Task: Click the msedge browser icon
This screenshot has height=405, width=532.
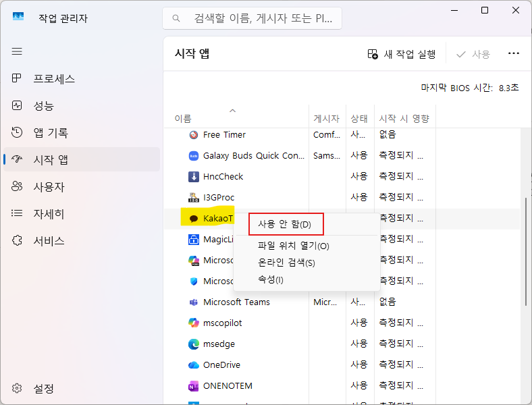Action: [193, 344]
